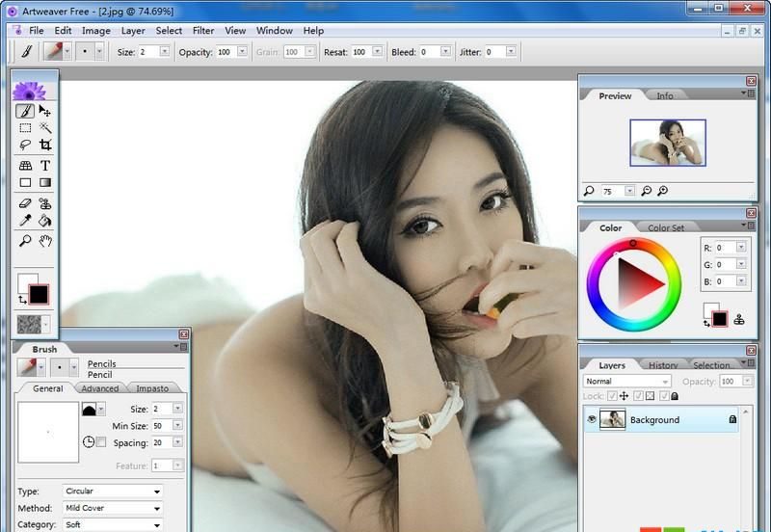Click the black foreground color swatch in toolbox

pos(39,295)
